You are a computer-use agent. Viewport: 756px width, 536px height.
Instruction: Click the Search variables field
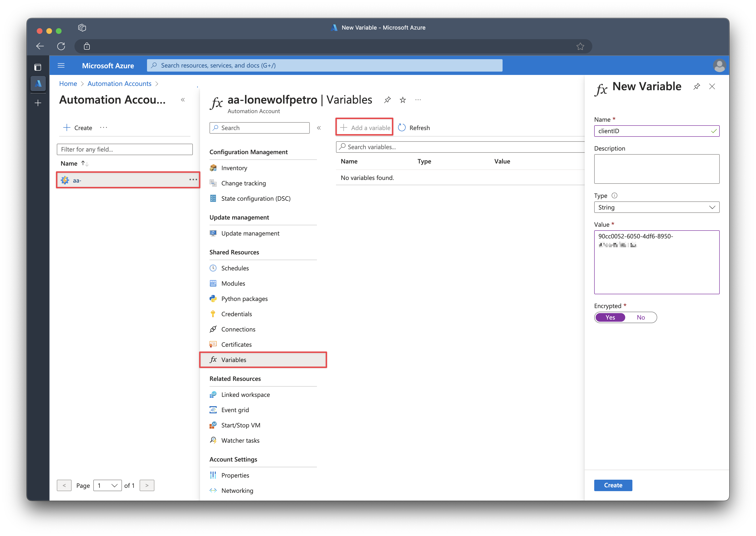[x=460, y=147]
